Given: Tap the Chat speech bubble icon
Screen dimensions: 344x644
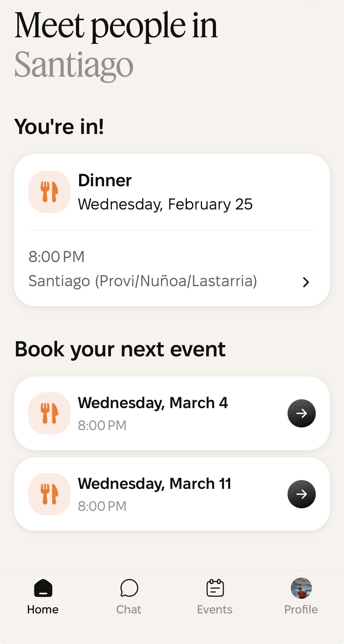Looking at the screenshot, I should [x=129, y=588].
